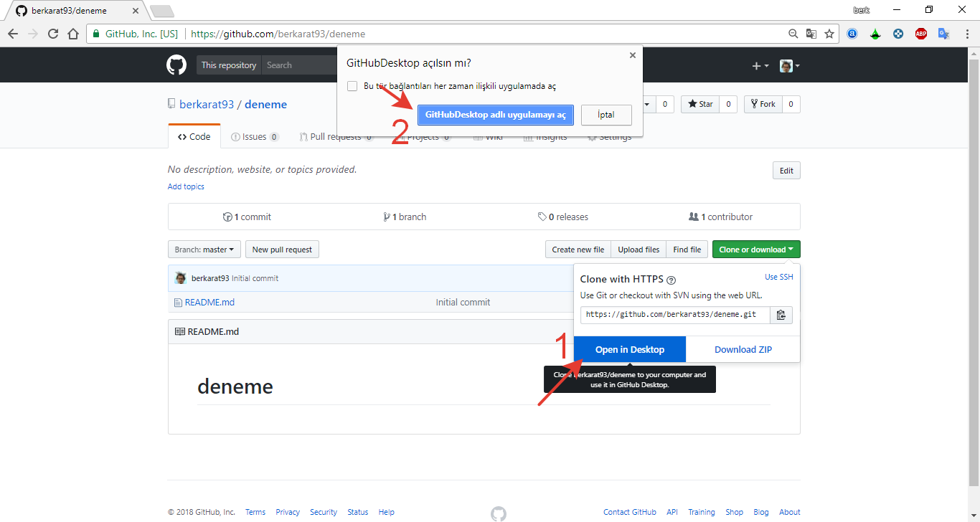Click Upload files button

point(639,250)
